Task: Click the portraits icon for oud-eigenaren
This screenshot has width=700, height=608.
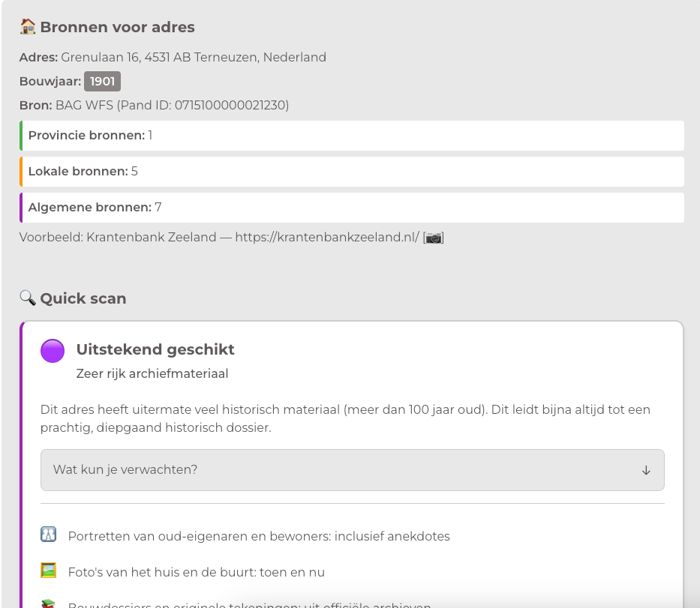Action: (x=49, y=535)
